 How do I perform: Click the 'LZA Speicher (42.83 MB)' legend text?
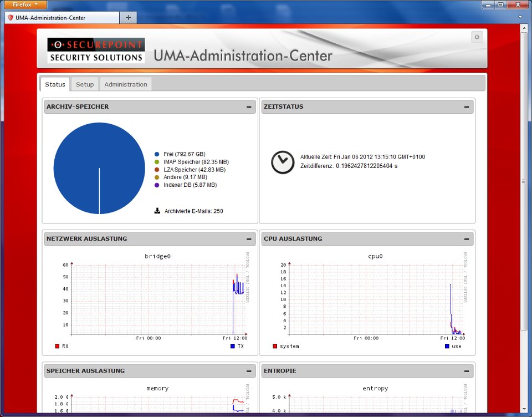point(195,170)
